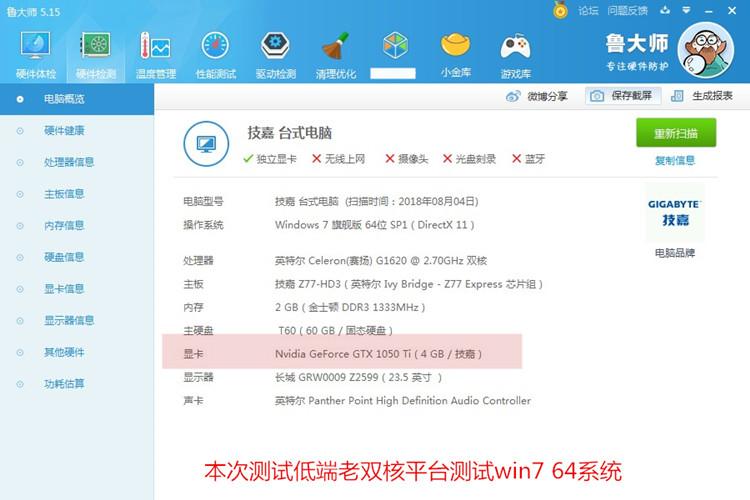The height and width of the screenshot is (500, 750).
Task: Click 无线上网 status indicator
Action: (338, 159)
